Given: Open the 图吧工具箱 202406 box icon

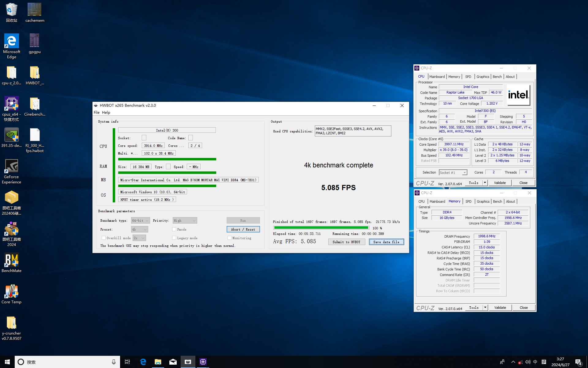Looking at the screenshot, I should click(11, 203).
